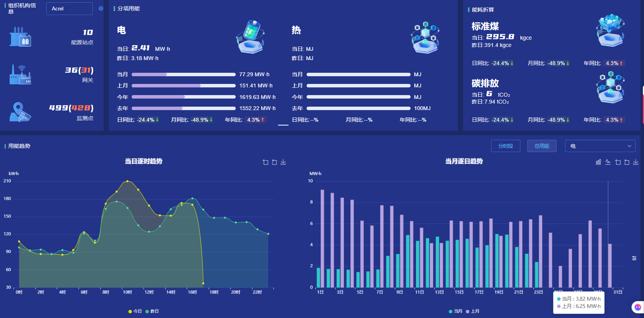Download the hourly trend chart as image
Image resolution: width=644 pixels, height=318 pixels.
point(283,162)
